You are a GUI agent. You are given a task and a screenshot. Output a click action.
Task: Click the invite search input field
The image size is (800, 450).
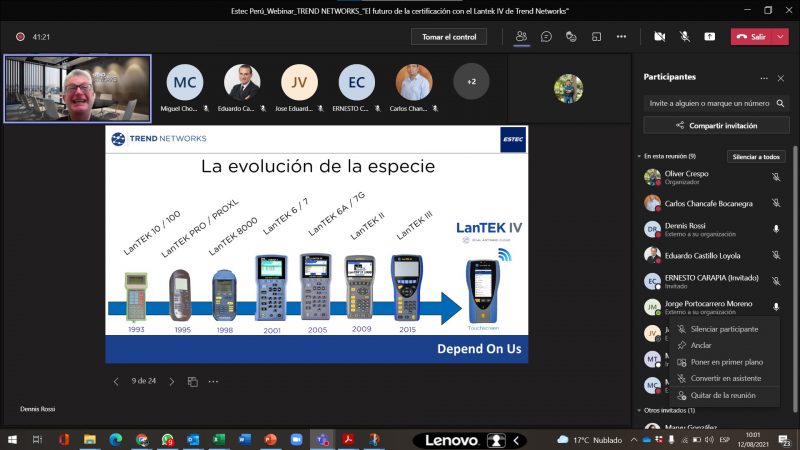(708, 103)
